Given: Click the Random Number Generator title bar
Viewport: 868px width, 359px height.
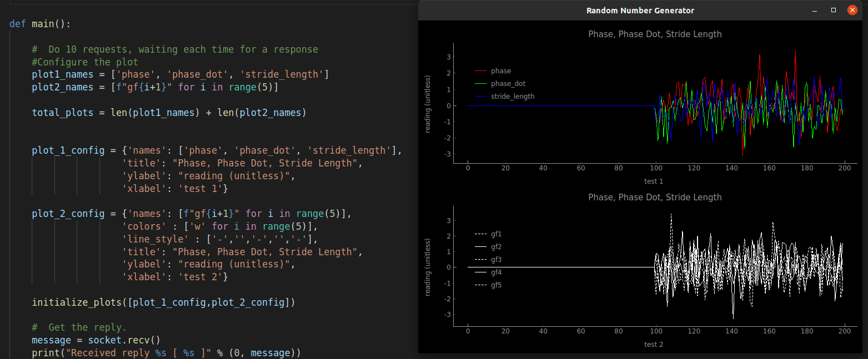Looking at the screenshot, I should pyautogui.click(x=640, y=11).
